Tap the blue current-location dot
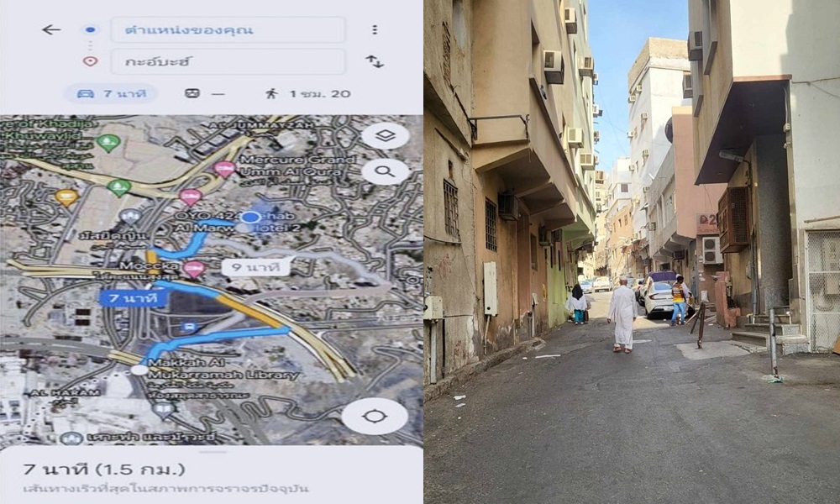The height and width of the screenshot is (504, 840). [x=250, y=217]
